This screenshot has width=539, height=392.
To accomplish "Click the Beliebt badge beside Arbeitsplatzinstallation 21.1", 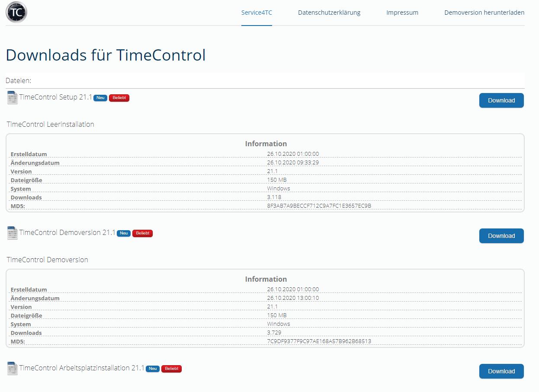I will (x=171, y=369).
